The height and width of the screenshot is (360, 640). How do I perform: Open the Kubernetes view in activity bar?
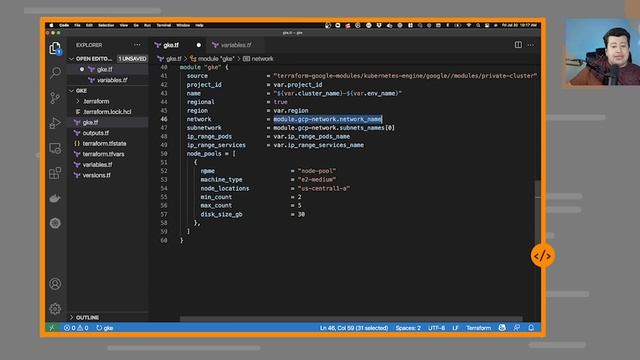[x=55, y=223]
